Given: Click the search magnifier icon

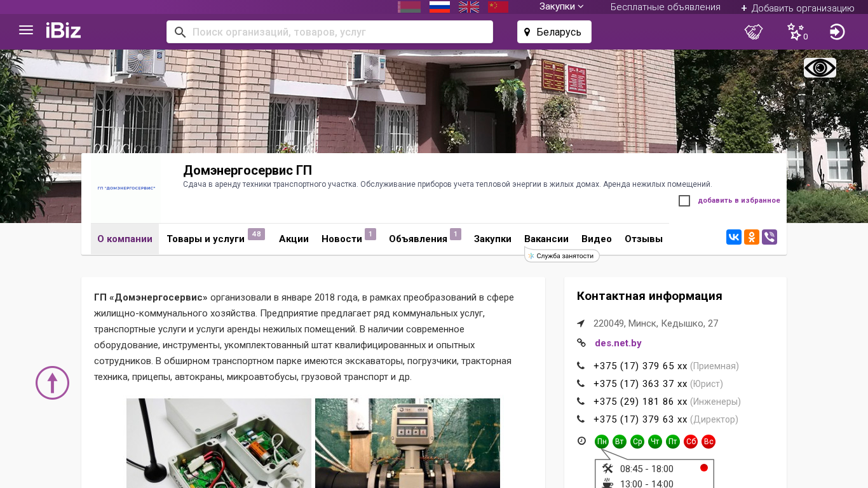Looking at the screenshot, I should (x=180, y=32).
